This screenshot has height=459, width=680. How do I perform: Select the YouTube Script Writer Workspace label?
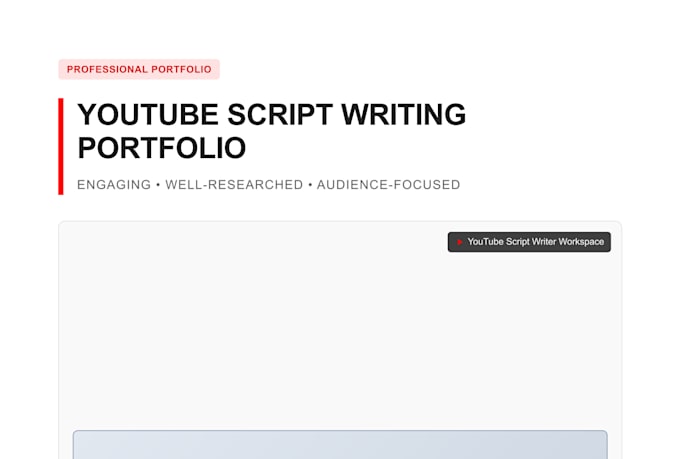pyautogui.click(x=529, y=242)
